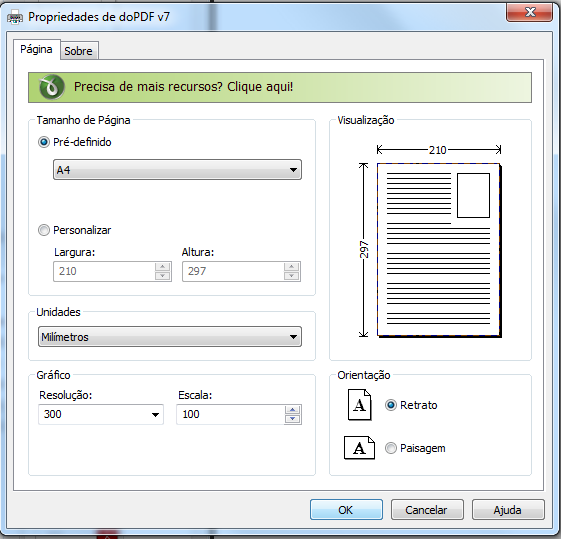This screenshot has height=539, width=561.
Task: Confirm settings with the OK button
Action: tap(346, 510)
